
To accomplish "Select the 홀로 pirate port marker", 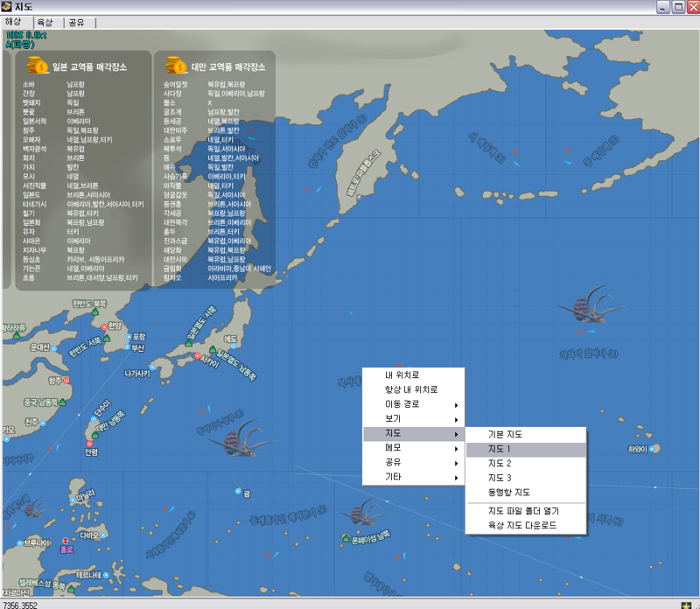I will pos(65,541).
